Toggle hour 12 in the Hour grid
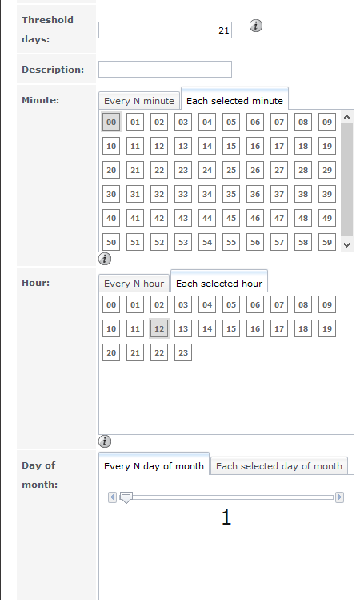The image size is (364, 600). (159, 328)
